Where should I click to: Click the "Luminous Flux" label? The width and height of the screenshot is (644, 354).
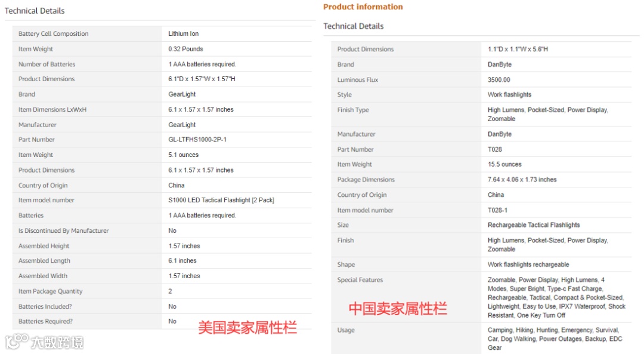[x=358, y=80]
